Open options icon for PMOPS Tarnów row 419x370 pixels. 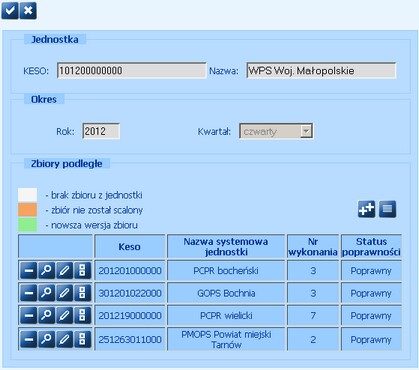(x=82, y=339)
